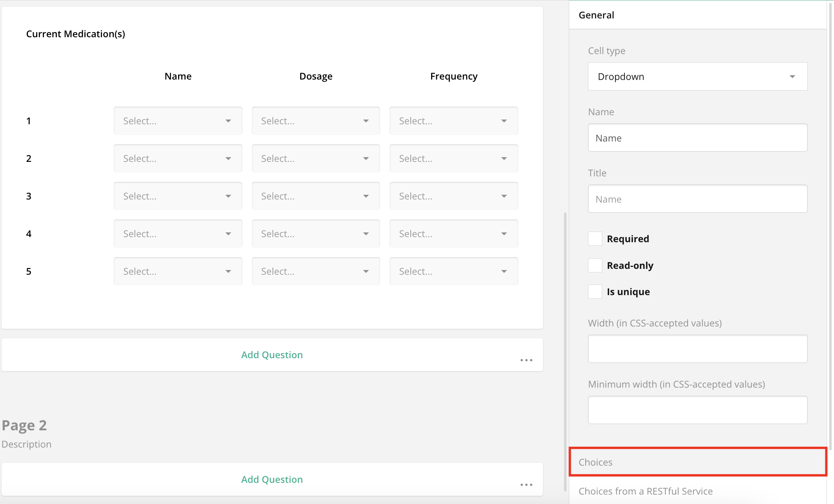Image resolution: width=834 pixels, height=504 pixels.
Task: Open the ellipsis menu beside the first Add Question
Action: pos(526,360)
